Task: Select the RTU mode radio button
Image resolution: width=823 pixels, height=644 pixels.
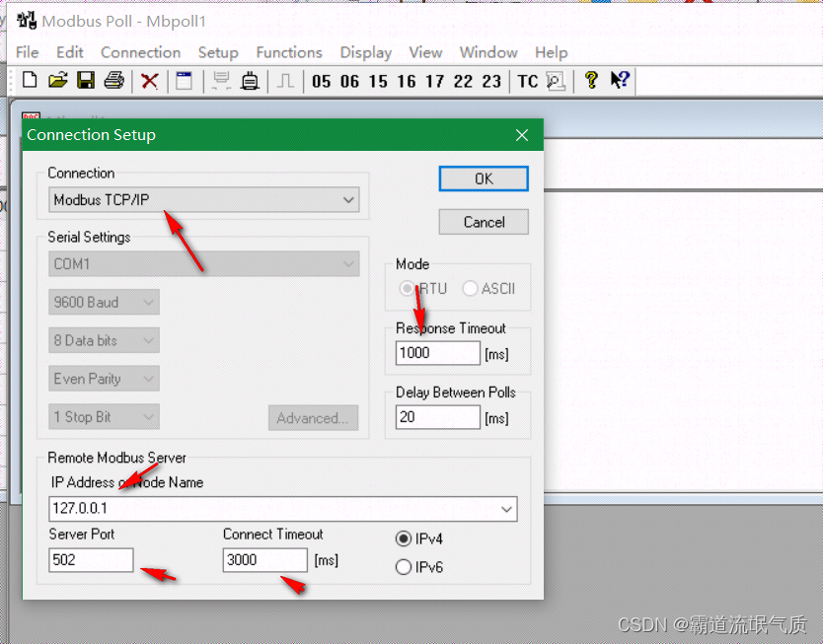Action: click(x=407, y=288)
